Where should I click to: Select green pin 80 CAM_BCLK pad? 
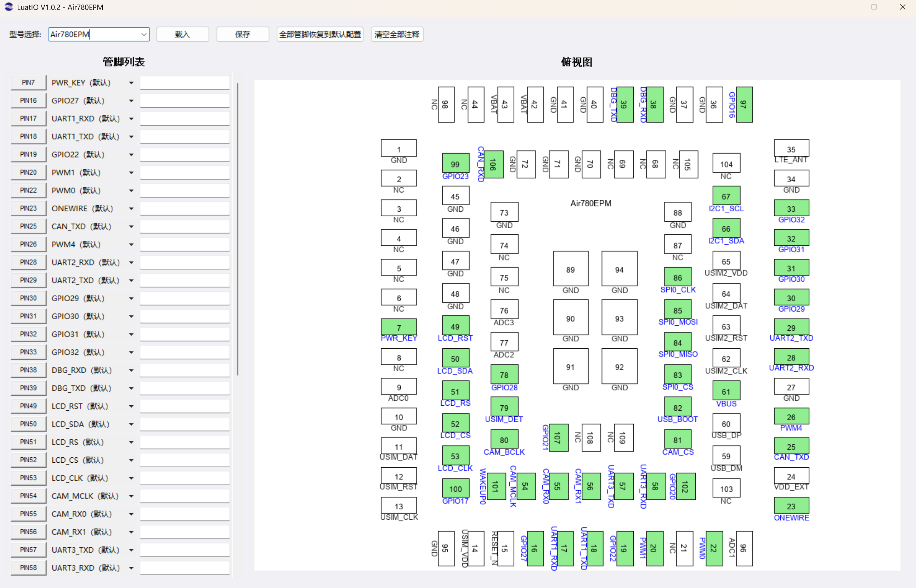point(504,439)
